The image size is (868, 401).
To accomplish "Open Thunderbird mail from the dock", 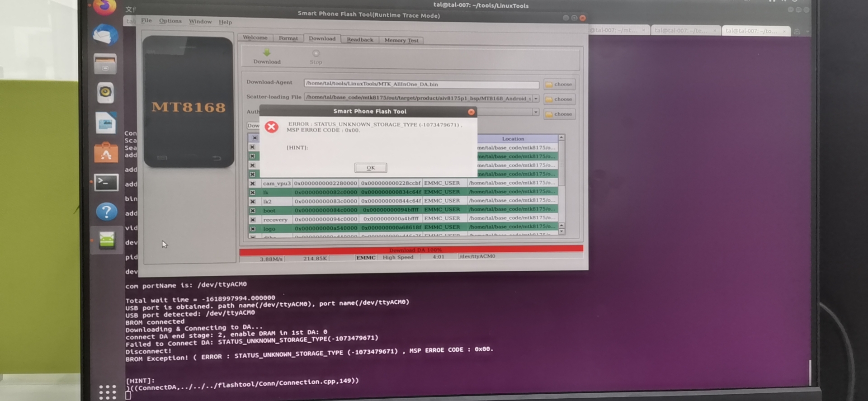I will point(105,35).
